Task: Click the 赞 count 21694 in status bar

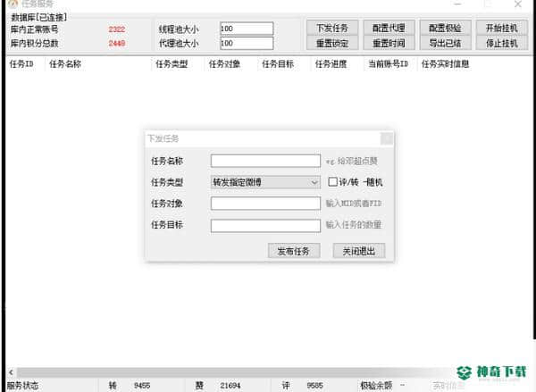Action: [x=230, y=386]
